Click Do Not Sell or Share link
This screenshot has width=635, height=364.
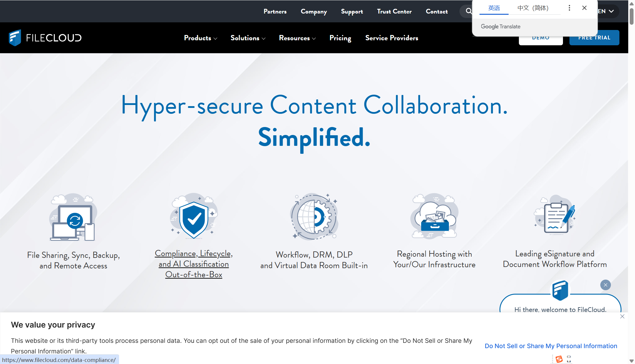click(x=551, y=346)
